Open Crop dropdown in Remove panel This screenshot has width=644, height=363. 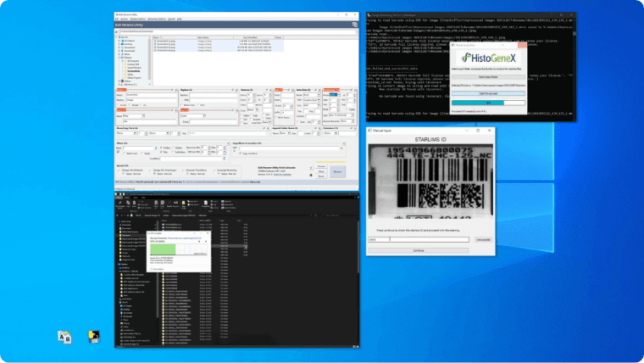253,109
